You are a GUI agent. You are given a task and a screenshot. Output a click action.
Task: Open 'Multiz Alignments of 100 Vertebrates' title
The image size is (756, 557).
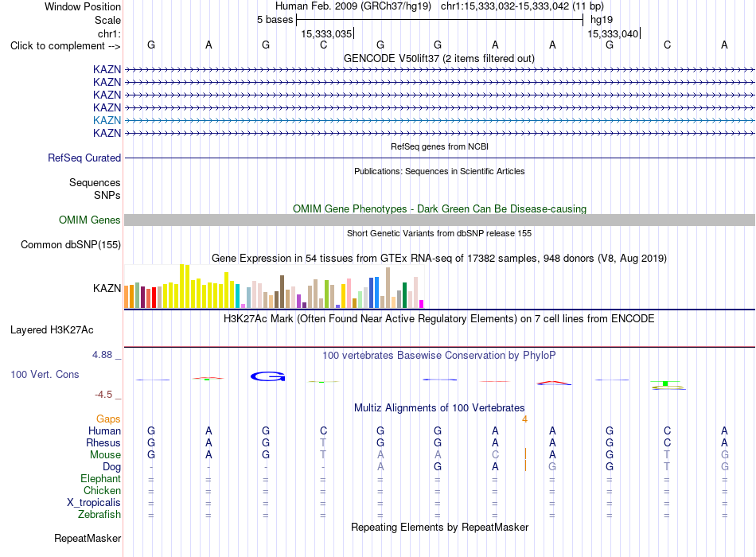[x=439, y=408]
